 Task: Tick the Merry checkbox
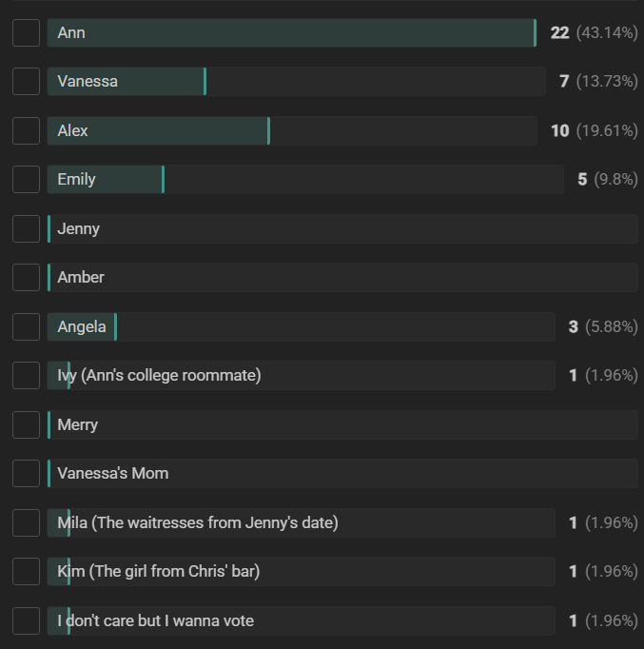click(26, 424)
